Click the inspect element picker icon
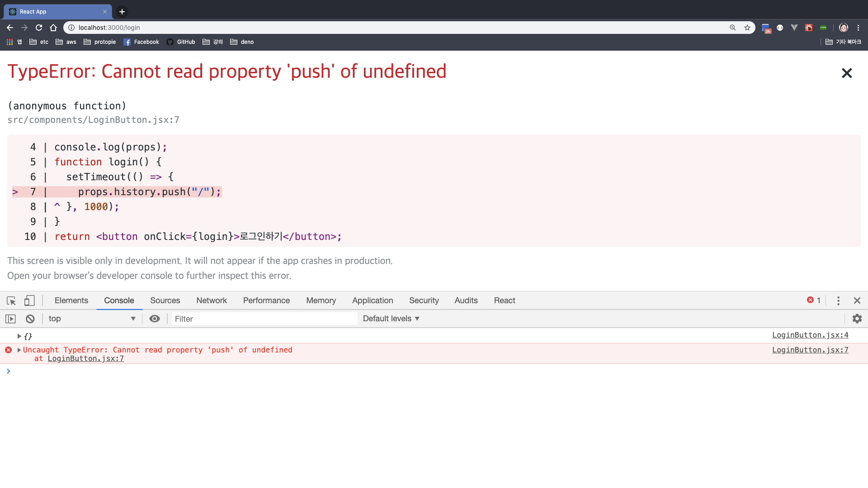The height and width of the screenshot is (488, 868). coord(11,300)
